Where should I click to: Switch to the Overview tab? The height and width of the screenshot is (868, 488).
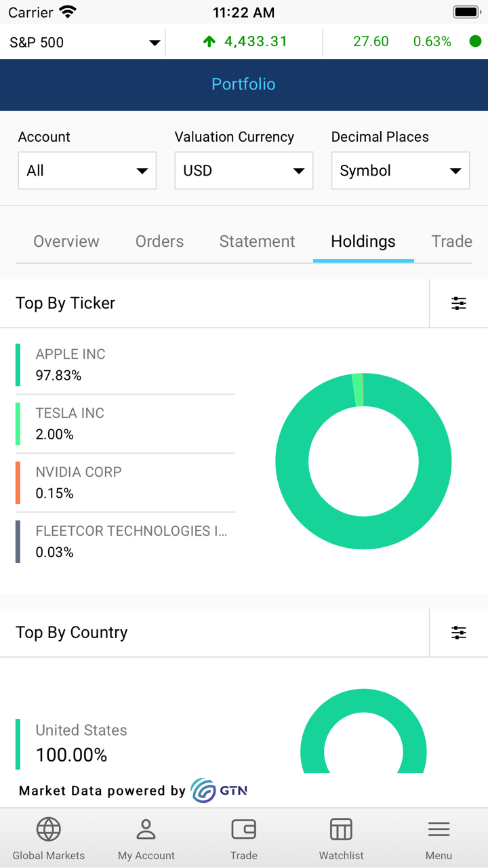[66, 241]
